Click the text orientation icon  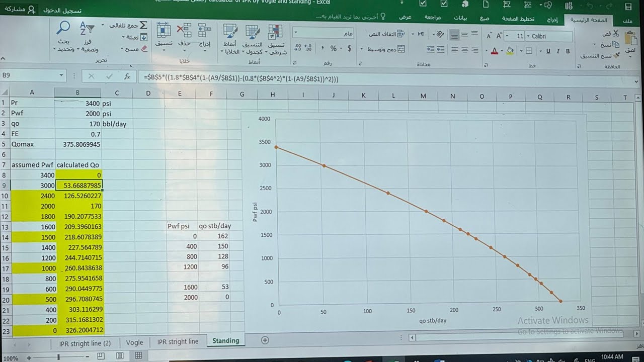tap(439, 34)
